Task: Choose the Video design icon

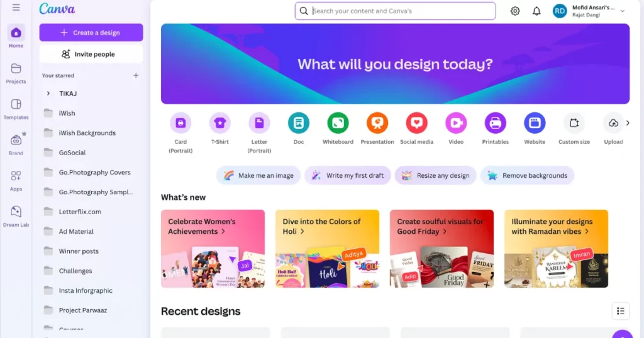Action: [x=456, y=123]
